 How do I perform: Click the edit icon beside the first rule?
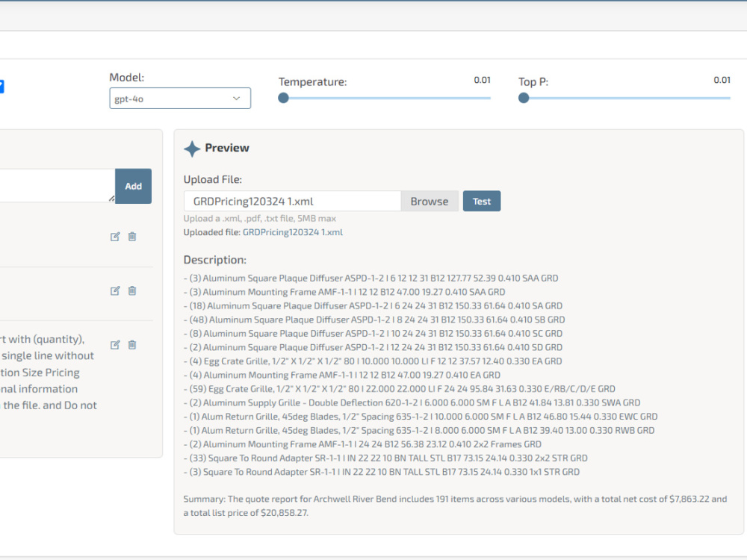[115, 237]
